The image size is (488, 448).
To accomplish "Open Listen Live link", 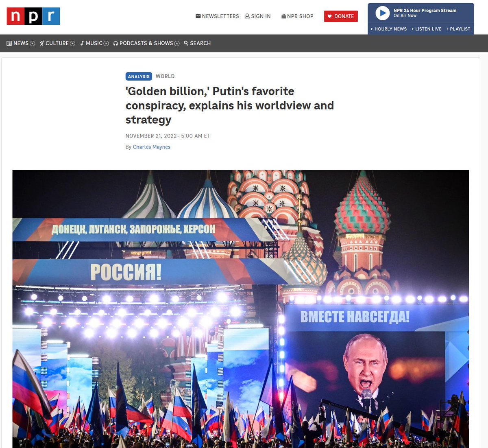I will pyautogui.click(x=427, y=29).
